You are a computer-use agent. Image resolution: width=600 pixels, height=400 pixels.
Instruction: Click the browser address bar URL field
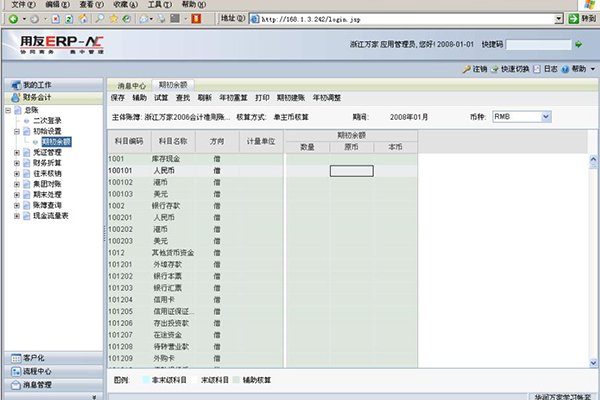pos(403,19)
